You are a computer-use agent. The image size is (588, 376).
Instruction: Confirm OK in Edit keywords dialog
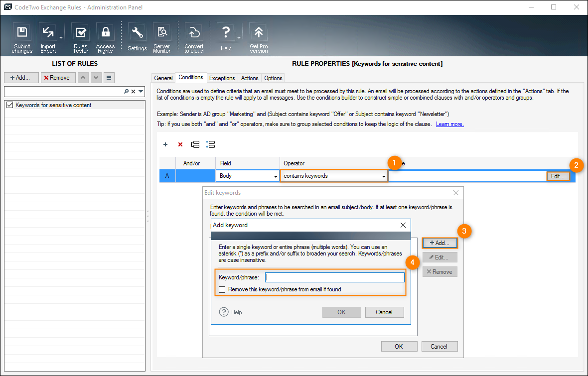coord(399,347)
